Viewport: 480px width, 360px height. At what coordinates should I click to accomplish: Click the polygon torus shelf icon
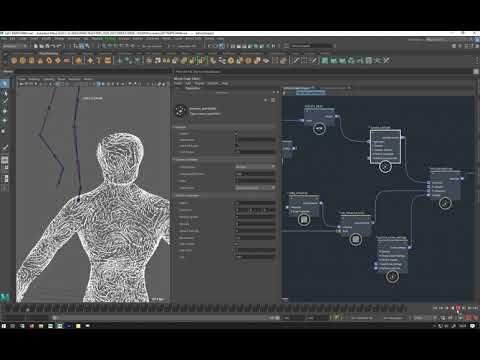click(49, 60)
